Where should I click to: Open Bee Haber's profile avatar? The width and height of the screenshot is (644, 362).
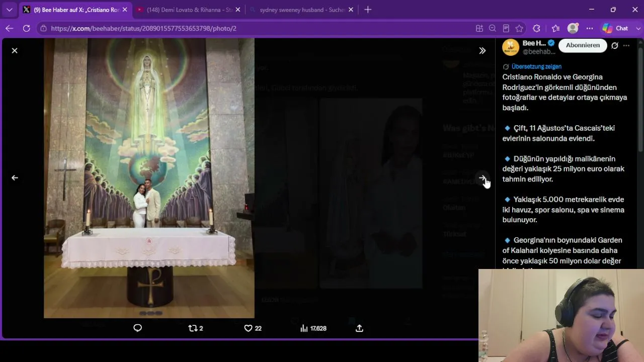tap(511, 47)
